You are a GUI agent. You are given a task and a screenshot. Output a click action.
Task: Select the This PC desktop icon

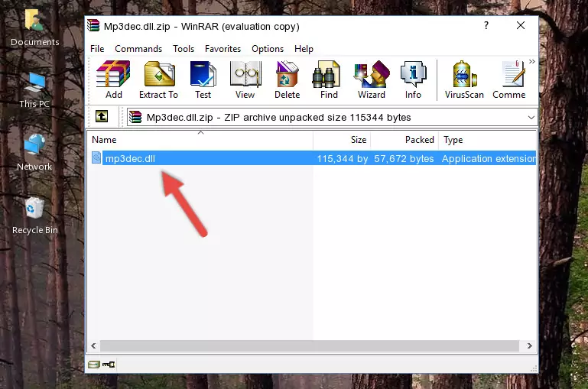(x=34, y=90)
